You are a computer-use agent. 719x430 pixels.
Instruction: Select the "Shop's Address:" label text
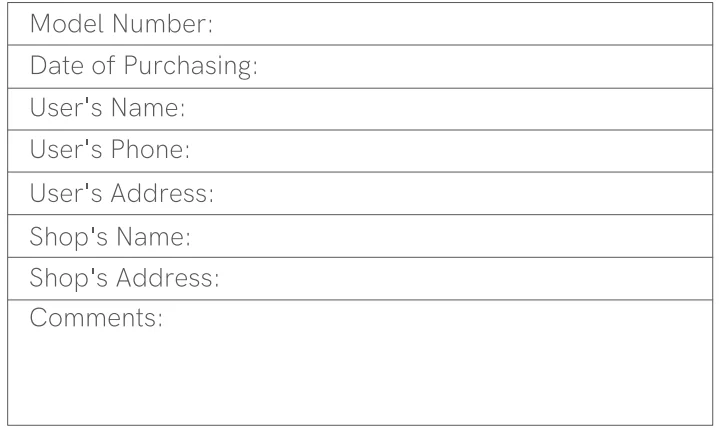[x=124, y=278]
